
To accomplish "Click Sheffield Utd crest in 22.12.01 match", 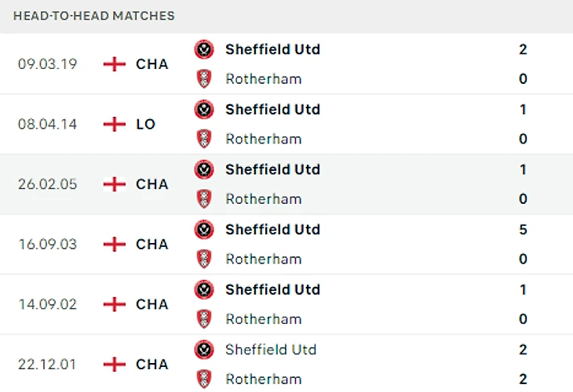I will [x=204, y=350].
